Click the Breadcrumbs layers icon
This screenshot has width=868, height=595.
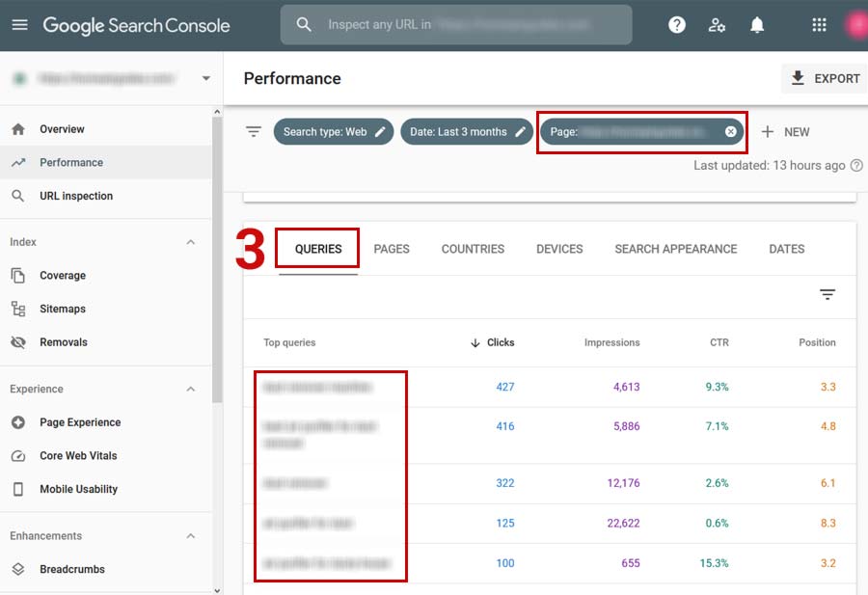tap(18, 569)
